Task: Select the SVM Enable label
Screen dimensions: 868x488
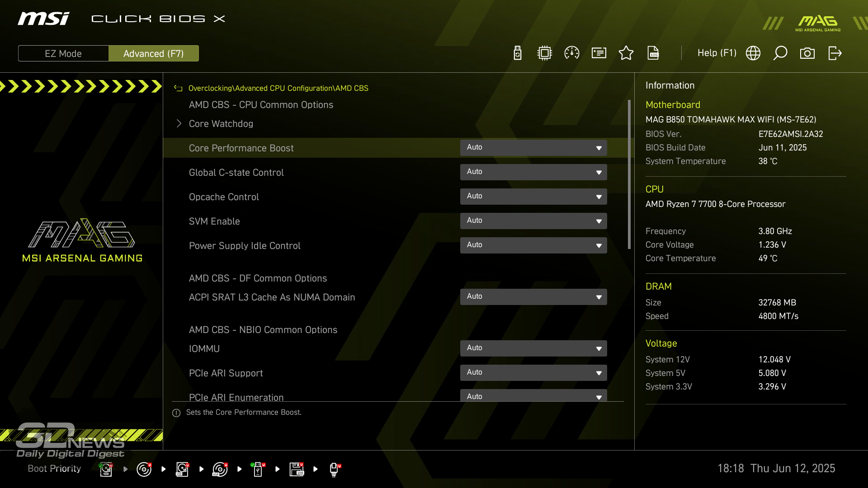Action: tap(214, 221)
